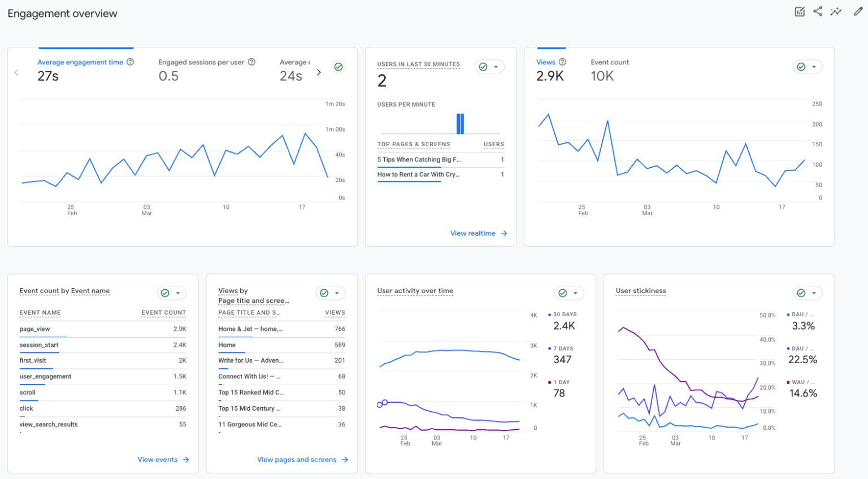Expand the right arrow to show more engagement metrics
The width and height of the screenshot is (868, 479).
point(318,72)
